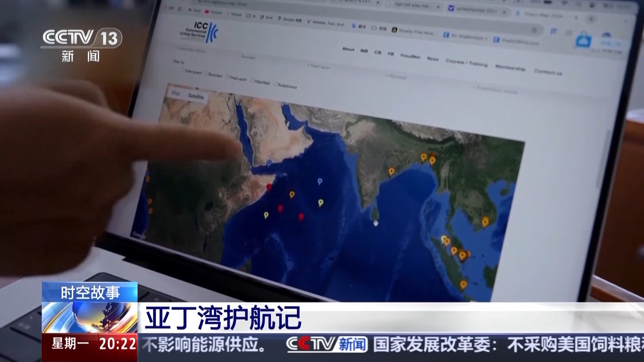Viewport: 644px width, 362px height.
Task: Toggle the Suspicious filter checkbox
Action: tap(275, 83)
